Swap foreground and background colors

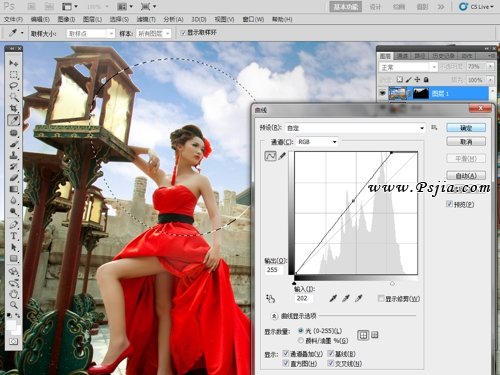click(x=18, y=315)
